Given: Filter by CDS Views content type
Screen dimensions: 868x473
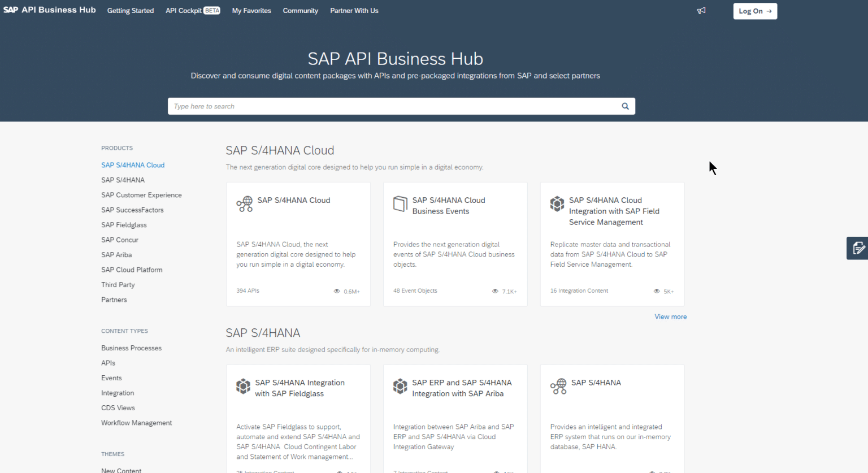Looking at the screenshot, I should [118, 408].
